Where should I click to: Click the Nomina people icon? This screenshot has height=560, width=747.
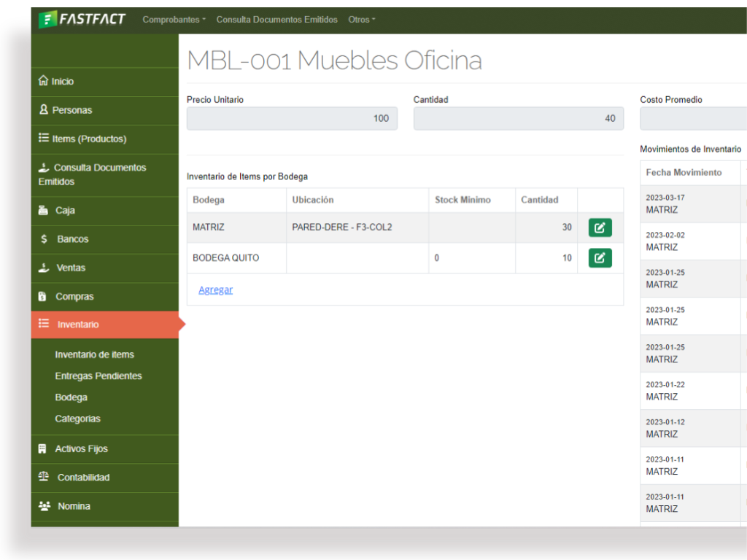(44, 506)
